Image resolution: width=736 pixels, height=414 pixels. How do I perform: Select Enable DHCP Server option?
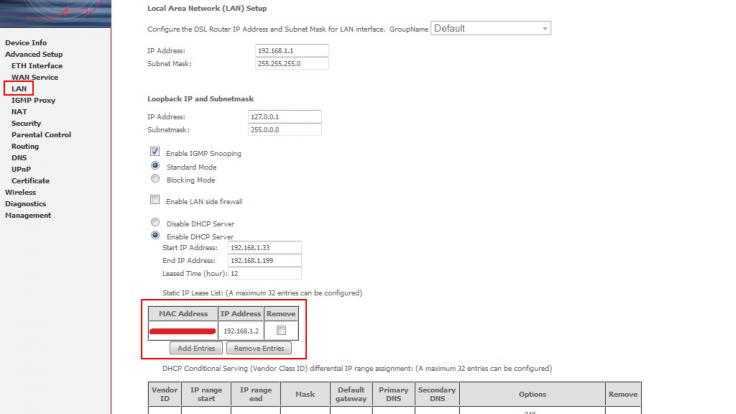tap(155, 235)
